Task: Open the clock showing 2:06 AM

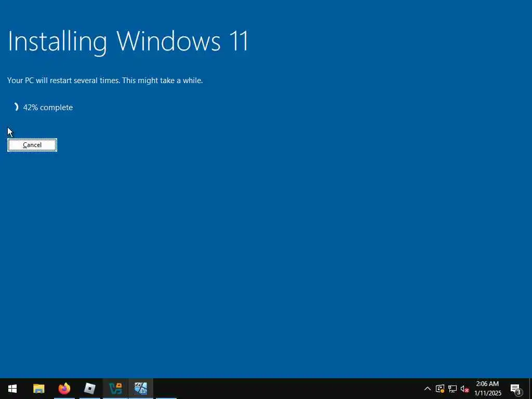Action: pyautogui.click(x=487, y=389)
